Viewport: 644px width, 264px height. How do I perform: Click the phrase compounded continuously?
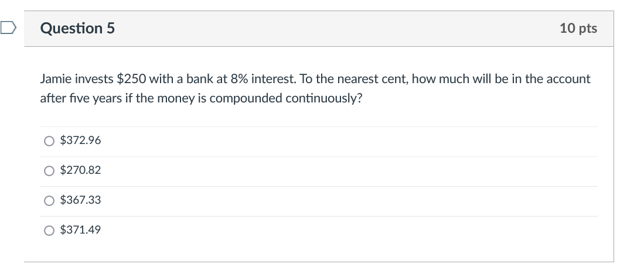(x=285, y=98)
